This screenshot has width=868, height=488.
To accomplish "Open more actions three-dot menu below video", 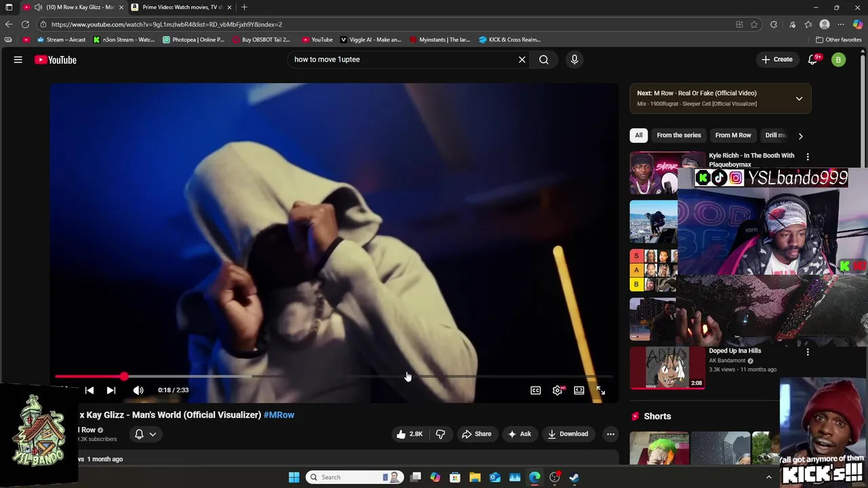I will (x=610, y=434).
